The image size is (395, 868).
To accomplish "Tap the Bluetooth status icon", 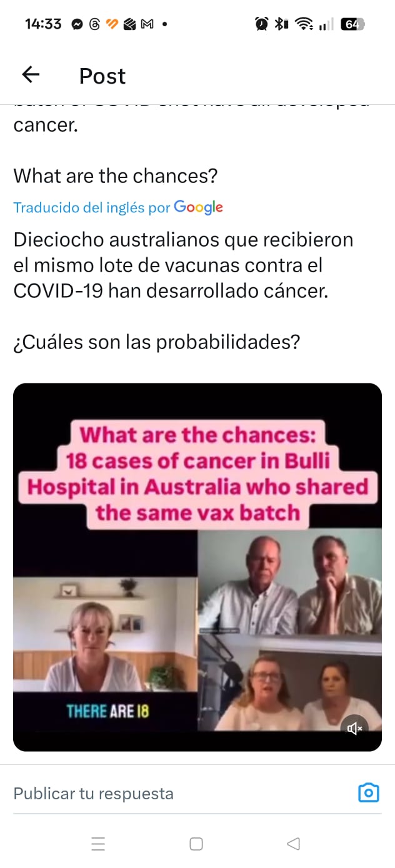I will click(x=282, y=24).
